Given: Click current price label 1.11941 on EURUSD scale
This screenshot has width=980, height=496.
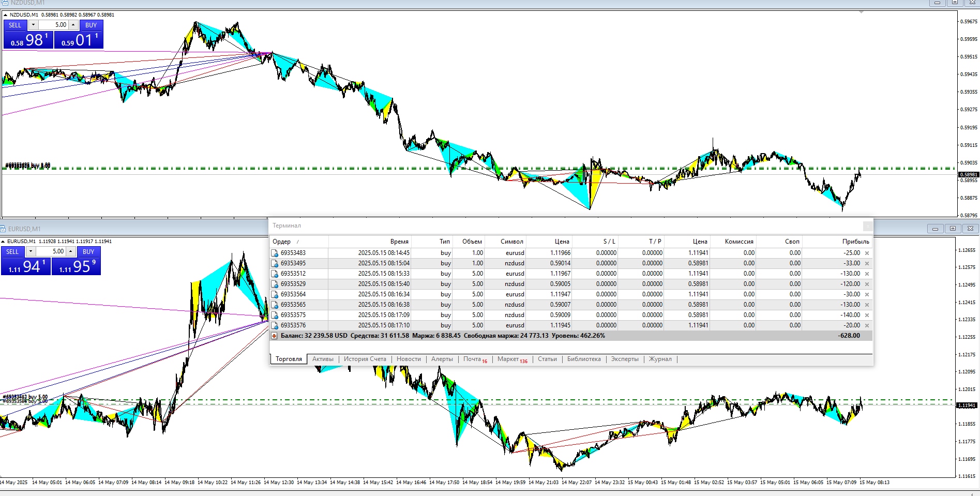Looking at the screenshot, I should 966,405.
